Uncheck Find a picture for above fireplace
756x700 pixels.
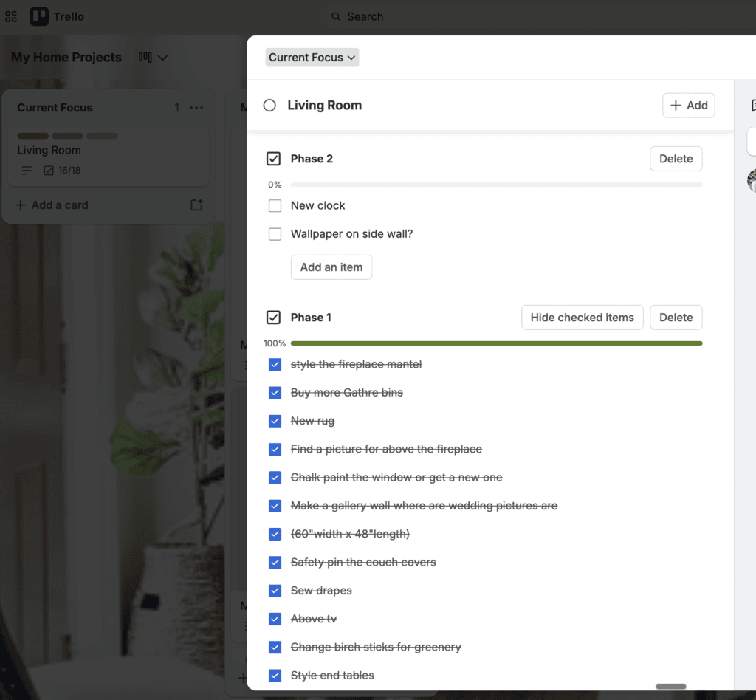[275, 449]
